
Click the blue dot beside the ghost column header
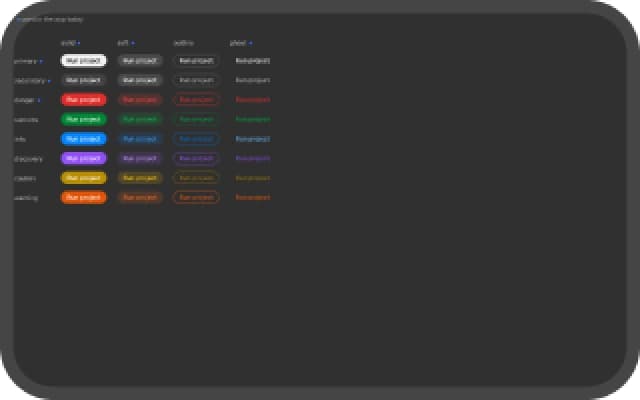point(250,43)
